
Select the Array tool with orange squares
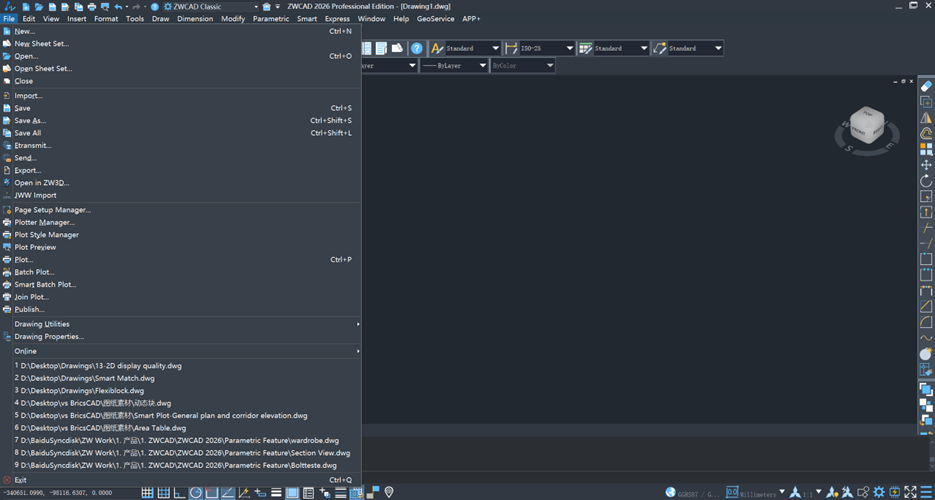[x=926, y=149]
